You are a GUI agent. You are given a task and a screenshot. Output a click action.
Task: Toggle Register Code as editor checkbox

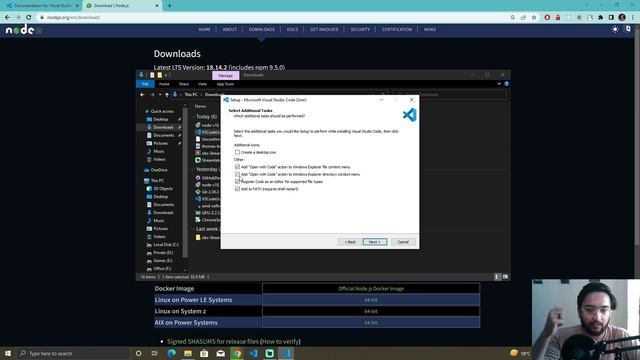237,182
